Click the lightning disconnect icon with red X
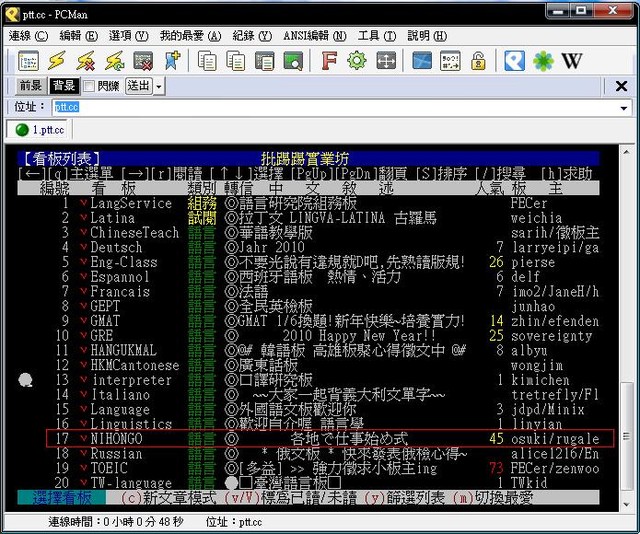 click(86, 61)
